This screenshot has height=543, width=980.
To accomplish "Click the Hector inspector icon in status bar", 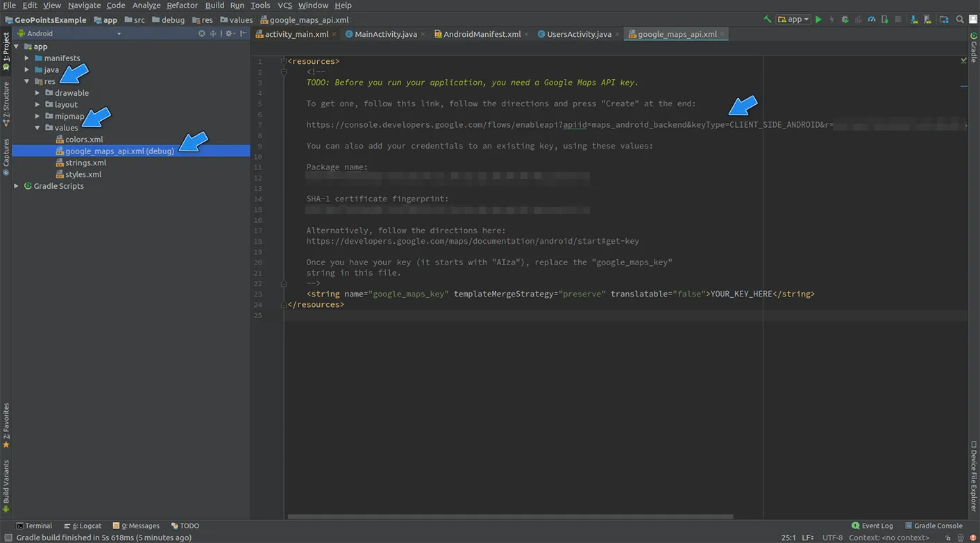I will [961, 537].
